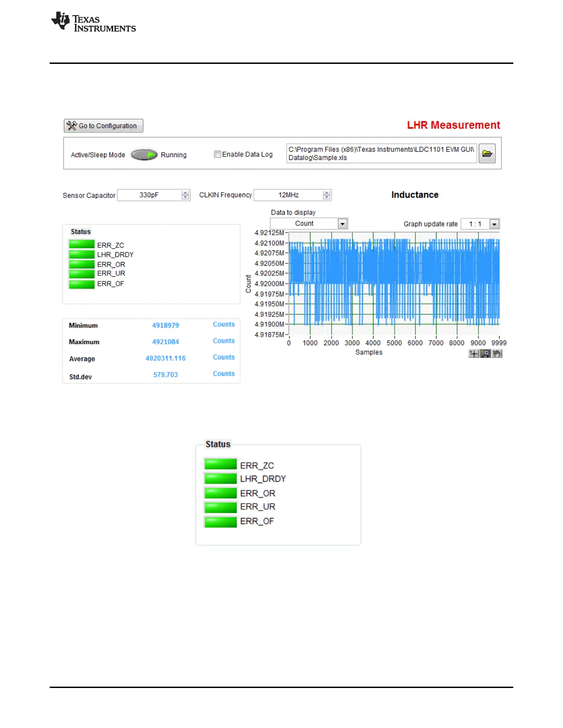This screenshot has width=563, height=728.
Task: Click the LHR_DRDY green LED in enlarged Status panel
Action: click(221, 478)
